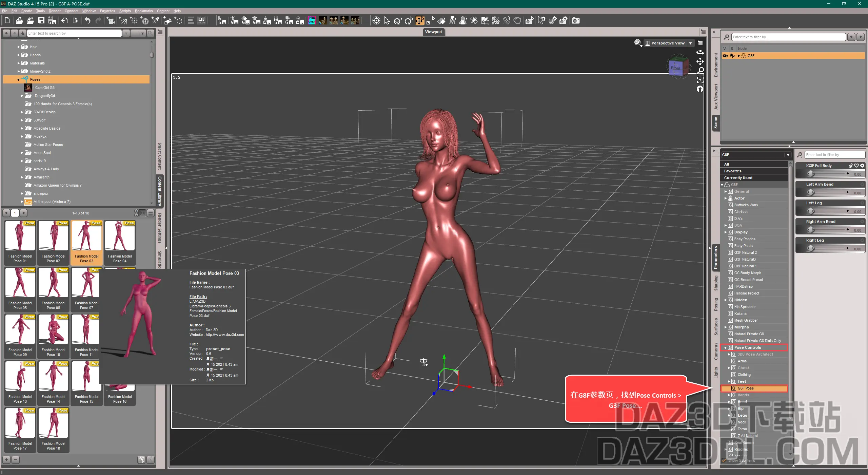Viewport: 868px width, 475px height.
Task: Select the highlighted Translate tool
Action: [x=419, y=21]
